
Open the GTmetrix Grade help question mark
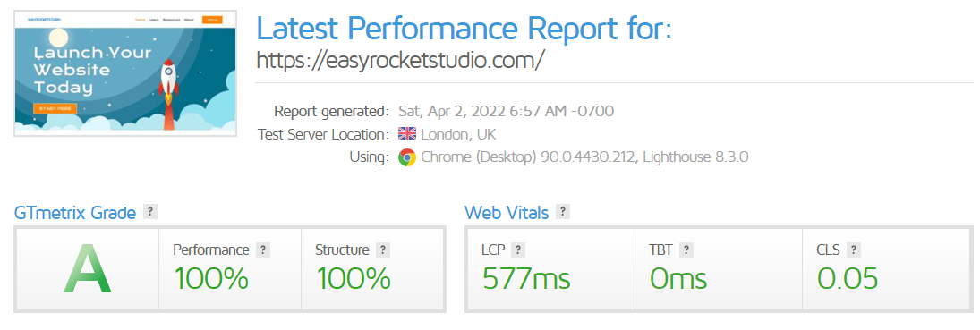pyautogui.click(x=150, y=212)
